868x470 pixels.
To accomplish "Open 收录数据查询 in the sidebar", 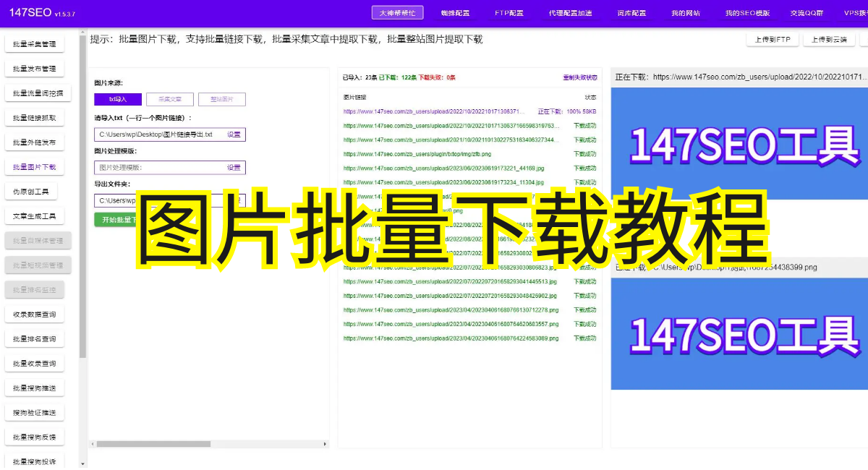I will pos(34,315).
